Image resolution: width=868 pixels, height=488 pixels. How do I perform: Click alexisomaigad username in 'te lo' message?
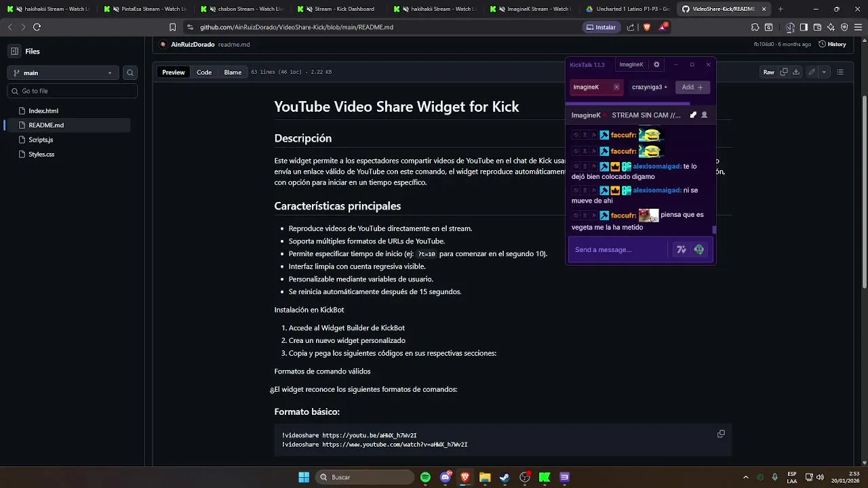(656, 166)
